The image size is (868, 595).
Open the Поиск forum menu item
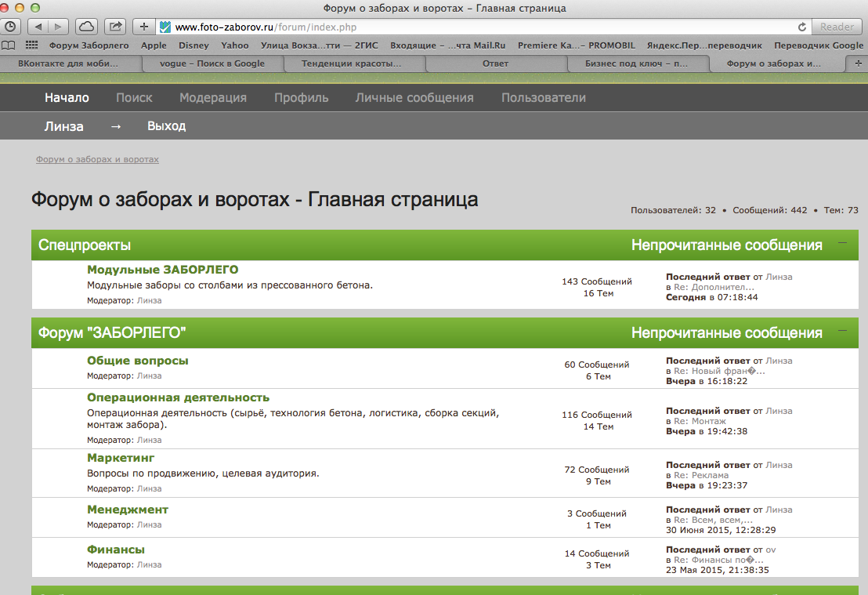point(134,98)
